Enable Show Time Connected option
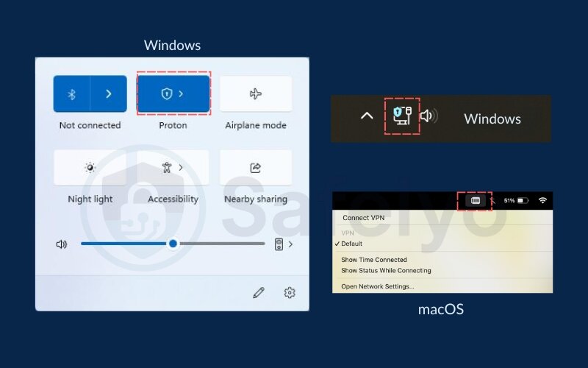Viewport: 588px width, 368px height. [373, 260]
